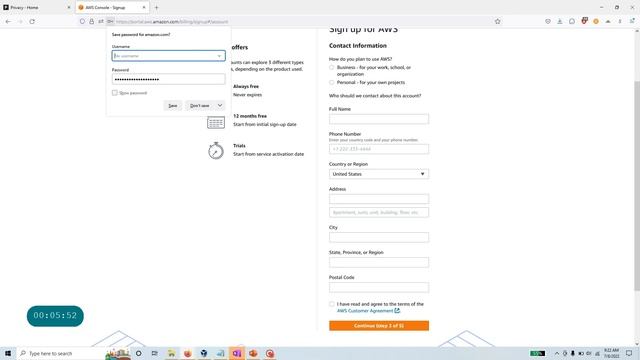The image size is (640, 360).
Task: Click the orange circular extension icon
Action: coord(596,22)
